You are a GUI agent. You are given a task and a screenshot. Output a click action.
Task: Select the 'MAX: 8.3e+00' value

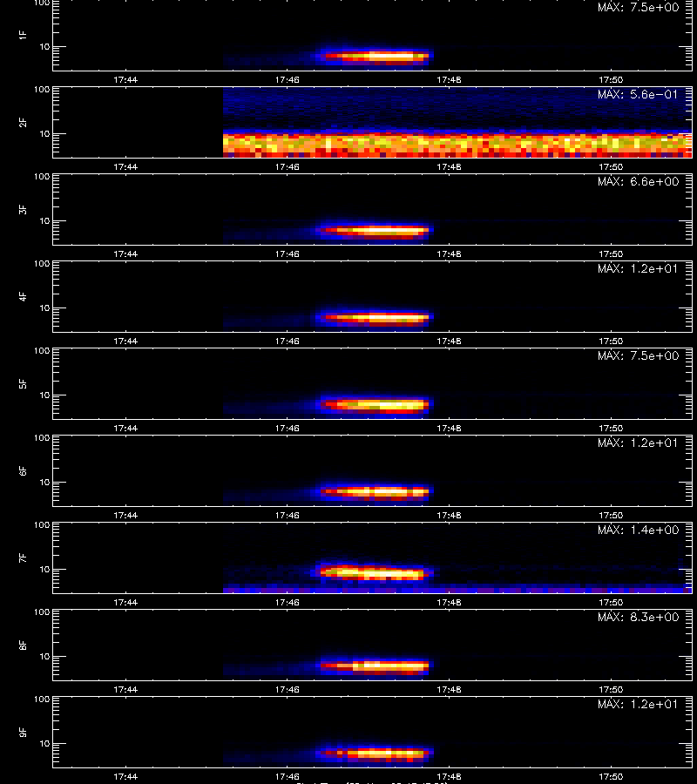point(638,617)
